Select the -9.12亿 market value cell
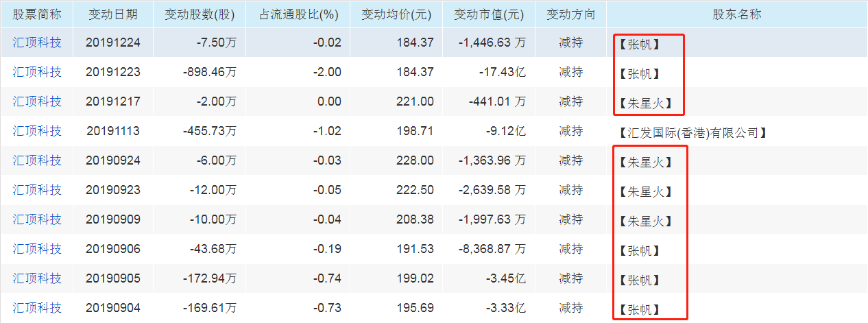Screen dimensions: 868x323 coord(507,131)
